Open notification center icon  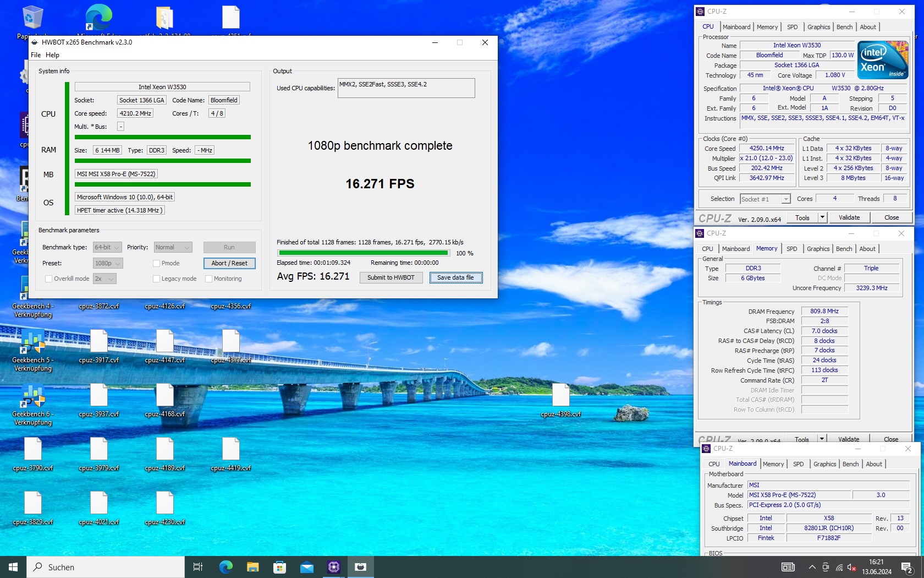pyautogui.click(x=907, y=567)
